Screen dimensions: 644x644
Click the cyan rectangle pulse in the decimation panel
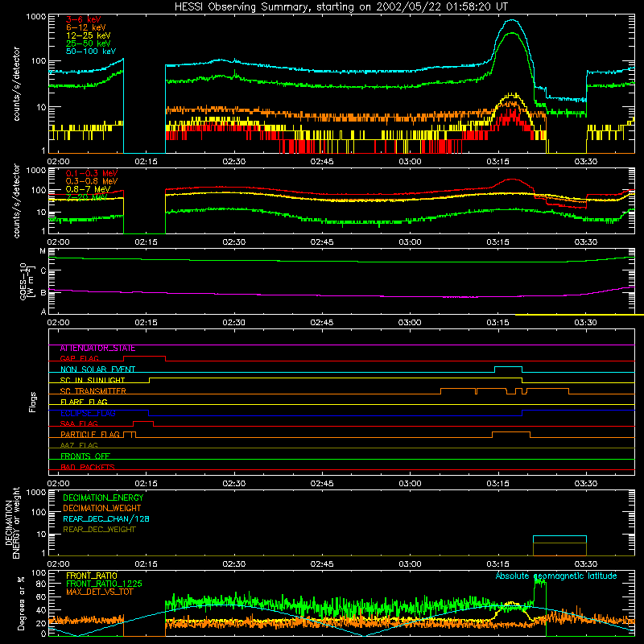[559, 539]
